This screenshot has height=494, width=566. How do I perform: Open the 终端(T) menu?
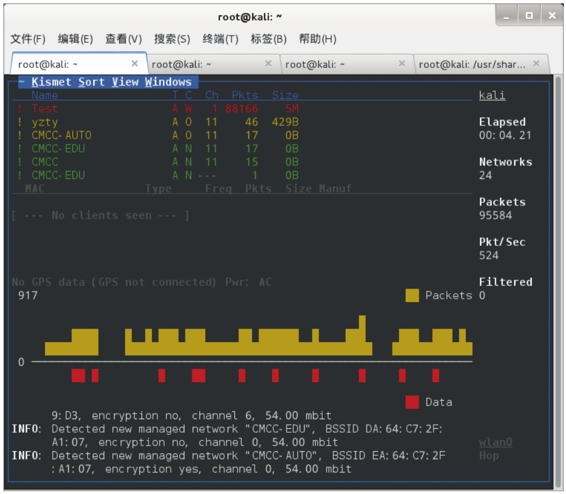221,39
